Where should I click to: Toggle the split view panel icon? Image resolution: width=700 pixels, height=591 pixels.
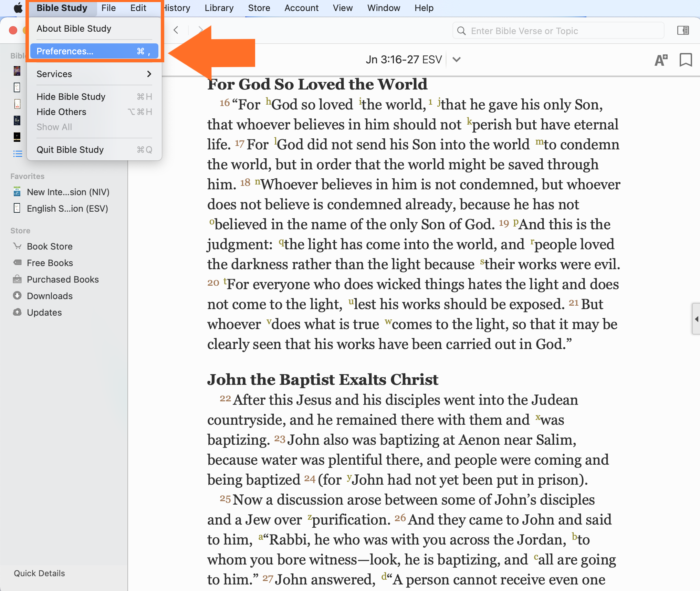click(x=683, y=31)
